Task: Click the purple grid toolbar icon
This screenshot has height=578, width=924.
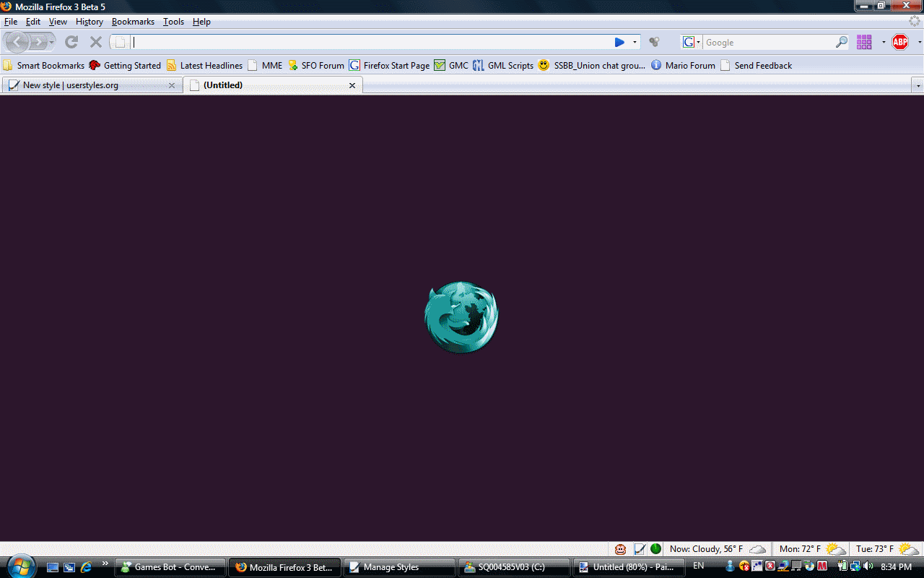Action: tap(864, 42)
